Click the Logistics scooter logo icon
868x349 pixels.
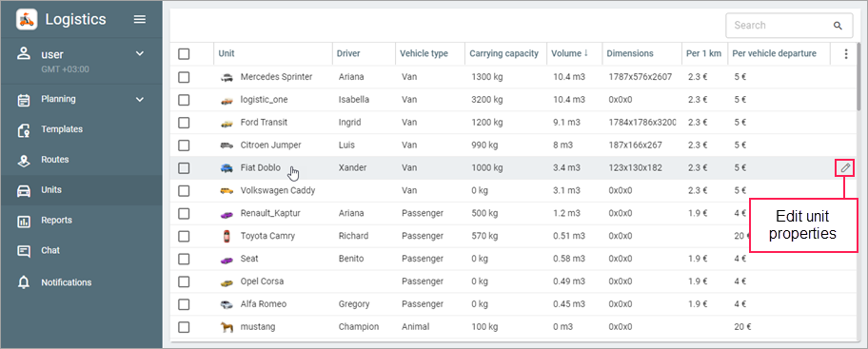pyautogui.click(x=27, y=19)
